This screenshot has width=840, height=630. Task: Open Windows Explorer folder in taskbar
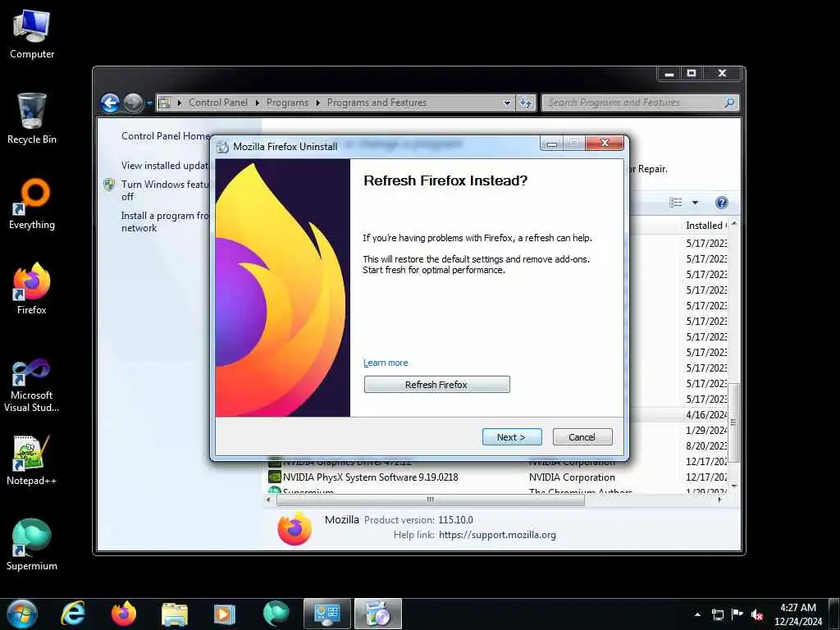175,614
